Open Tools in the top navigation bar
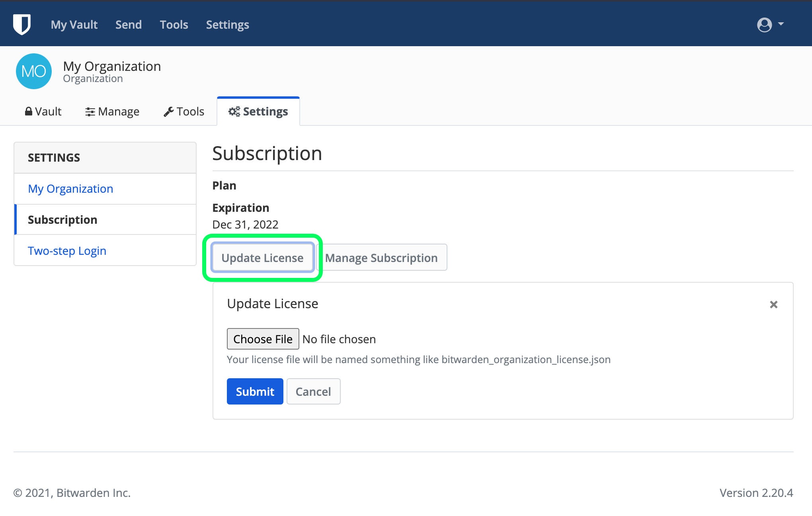This screenshot has height=516, width=812. (174, 25)
